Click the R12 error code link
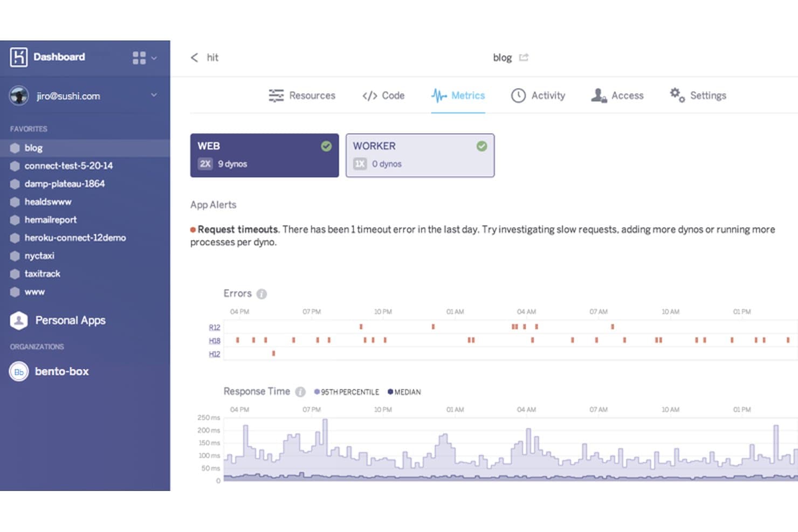This screenshot has width=798, height=532. click(x=215, y=328)
